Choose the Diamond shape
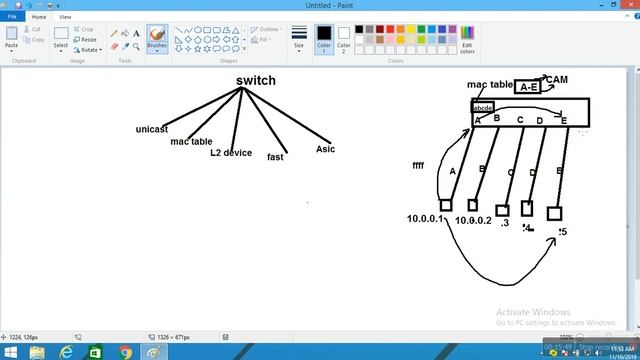Image resolution: width=640 pixels, height=360 pixels. (x=188, y=40)
